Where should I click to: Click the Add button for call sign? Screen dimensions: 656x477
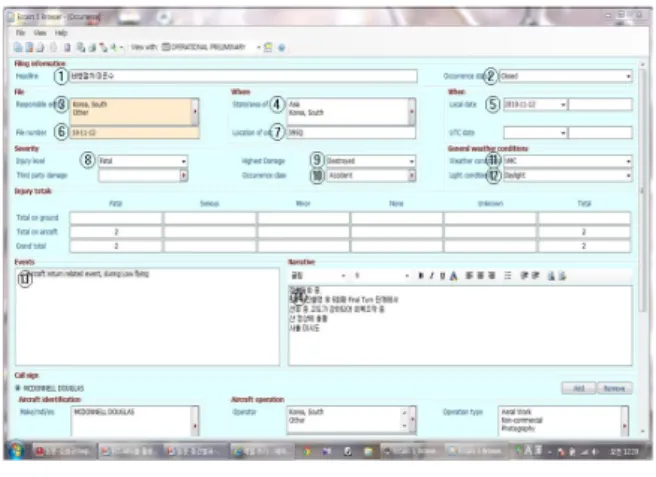[579, 388]
